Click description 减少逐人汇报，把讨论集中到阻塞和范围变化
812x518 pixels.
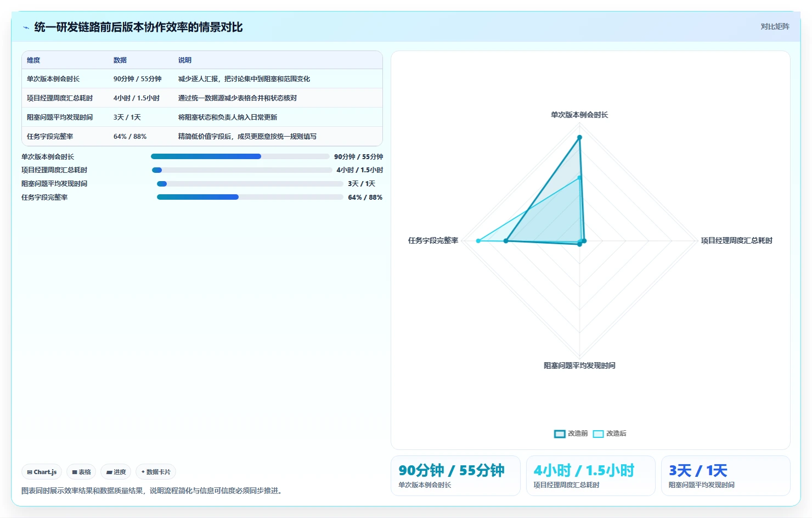pos(244,79)
